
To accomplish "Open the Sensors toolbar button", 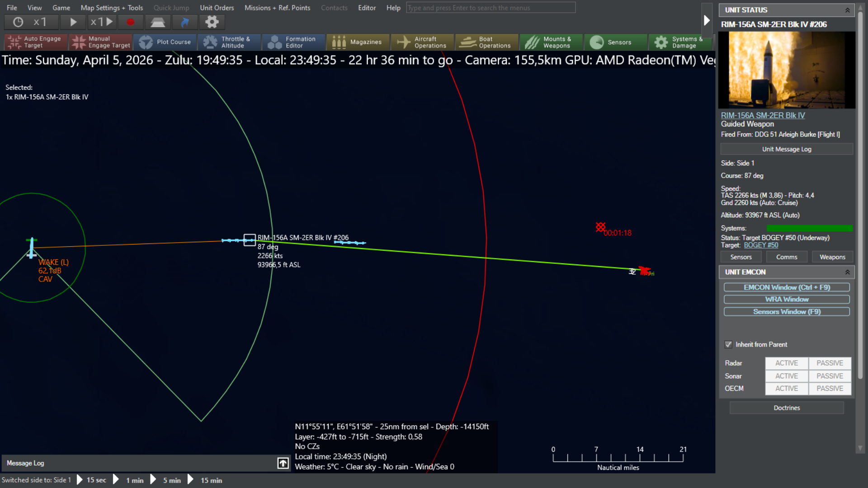I will pyautogui.click(x=615, y=42).
